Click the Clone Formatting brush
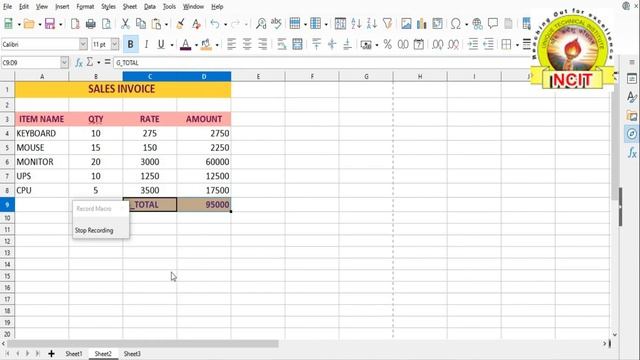640x360 pixels. (180, 24)
